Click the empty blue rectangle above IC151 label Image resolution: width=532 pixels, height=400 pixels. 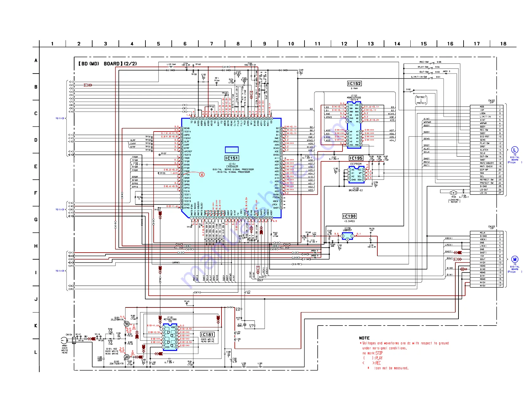click(x=232, y=150)
